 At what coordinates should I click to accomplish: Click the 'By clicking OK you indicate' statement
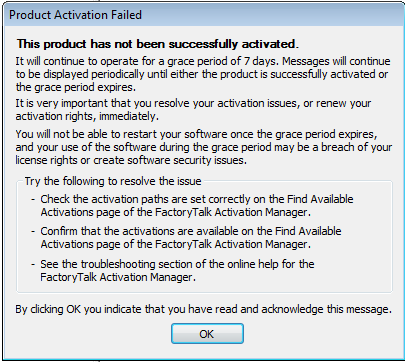203,309
